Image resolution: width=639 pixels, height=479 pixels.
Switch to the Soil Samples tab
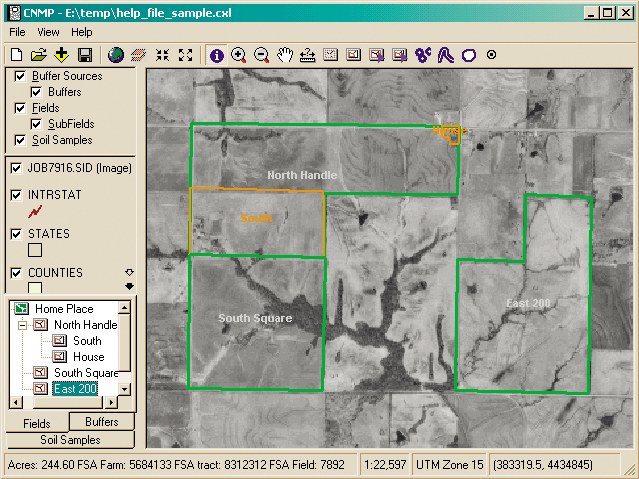(x=70, y=439)
